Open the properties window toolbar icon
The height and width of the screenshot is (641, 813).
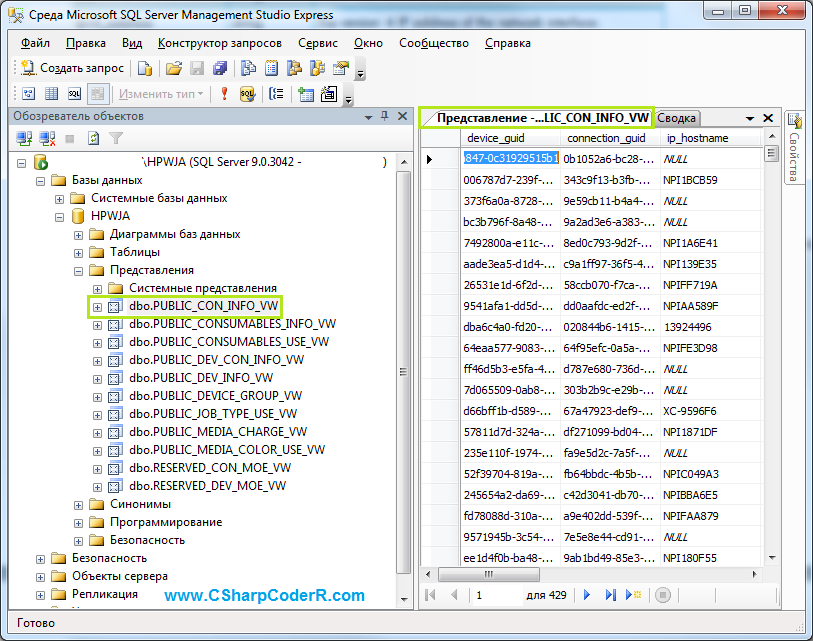(x=341, y=68)
